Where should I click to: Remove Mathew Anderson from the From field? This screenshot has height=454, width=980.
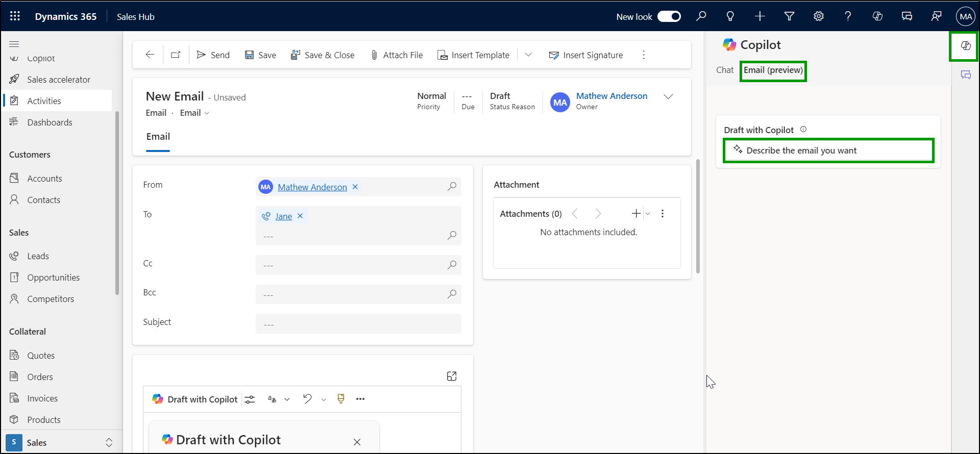pyautogui.click(x=355, y=187)
